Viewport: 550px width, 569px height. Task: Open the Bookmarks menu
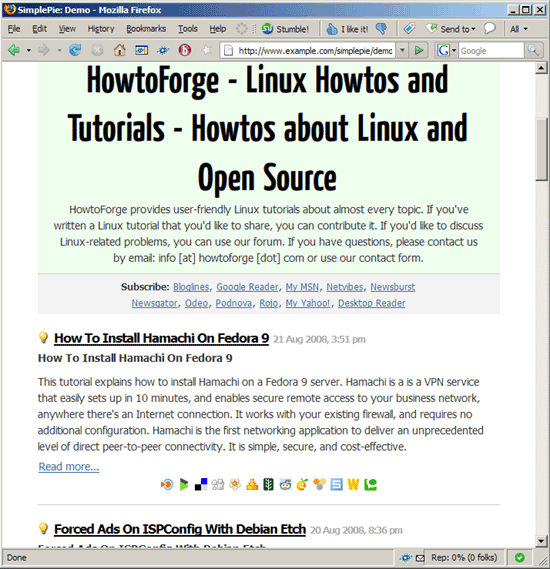[x=146, y=29]
